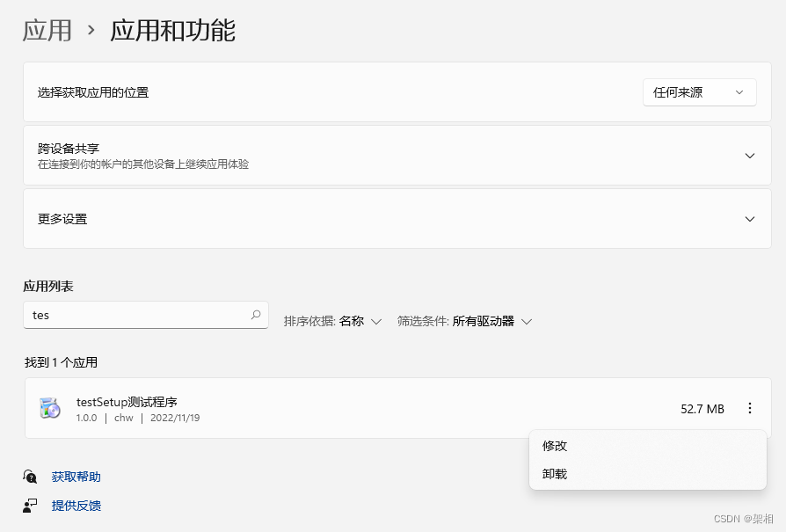Click the testSetup测试程序 app icon

pos(49,408)
